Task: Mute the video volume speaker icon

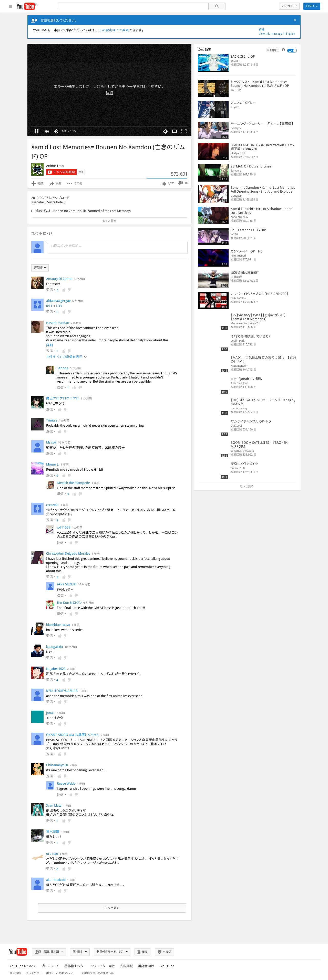Action: pyautogui.click(x=56, y=131)
